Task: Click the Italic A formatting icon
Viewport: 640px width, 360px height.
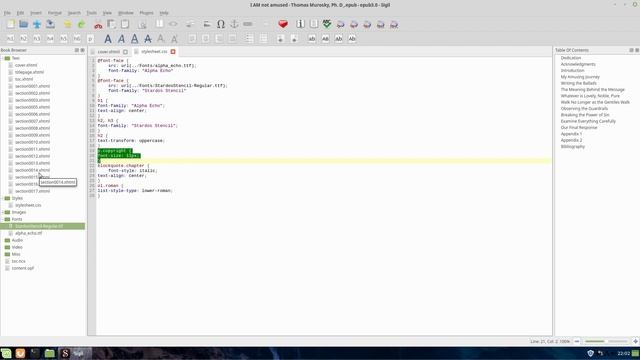Action: (x=121, y=39)
